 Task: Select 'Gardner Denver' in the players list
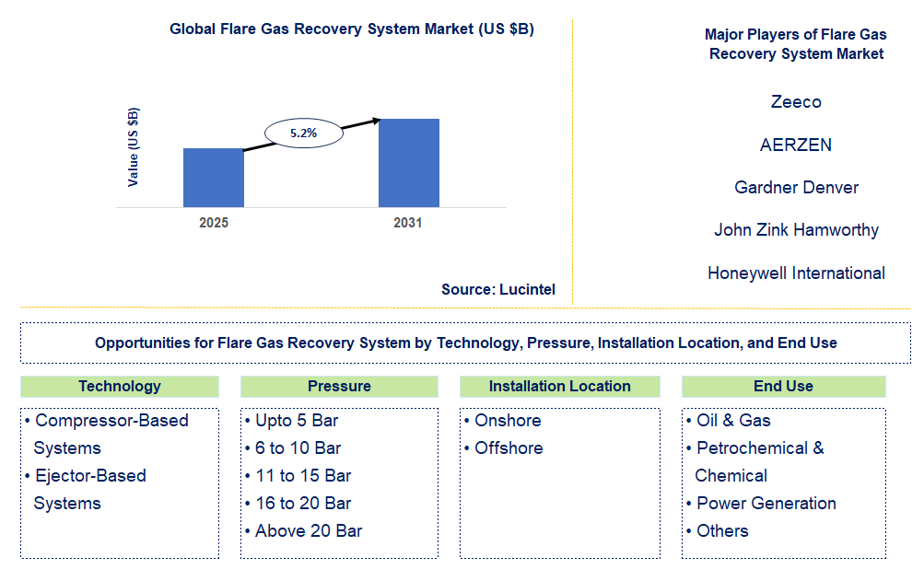pos(796,188)
